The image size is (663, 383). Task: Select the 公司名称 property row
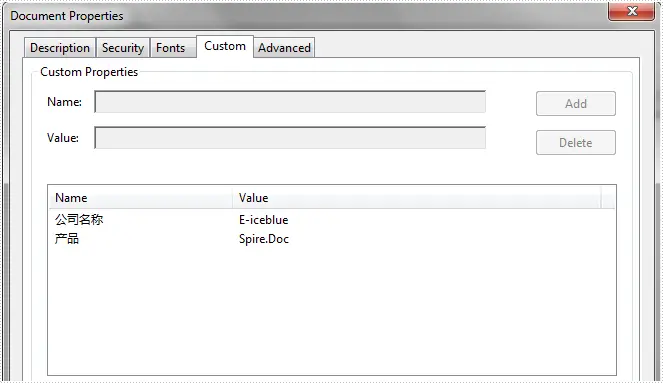pyautogui.click(x=332, y=219)
